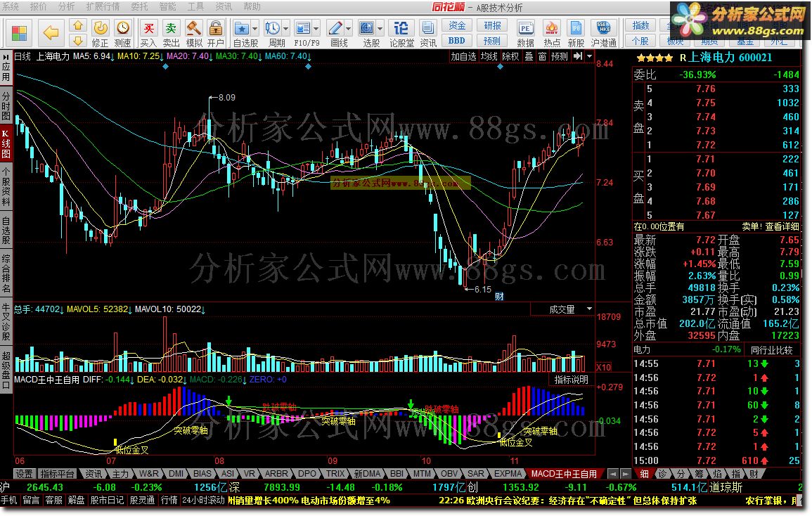Click the 加自选 button
The height and width of the screenshot is (516, 812).
click(463, 56)
